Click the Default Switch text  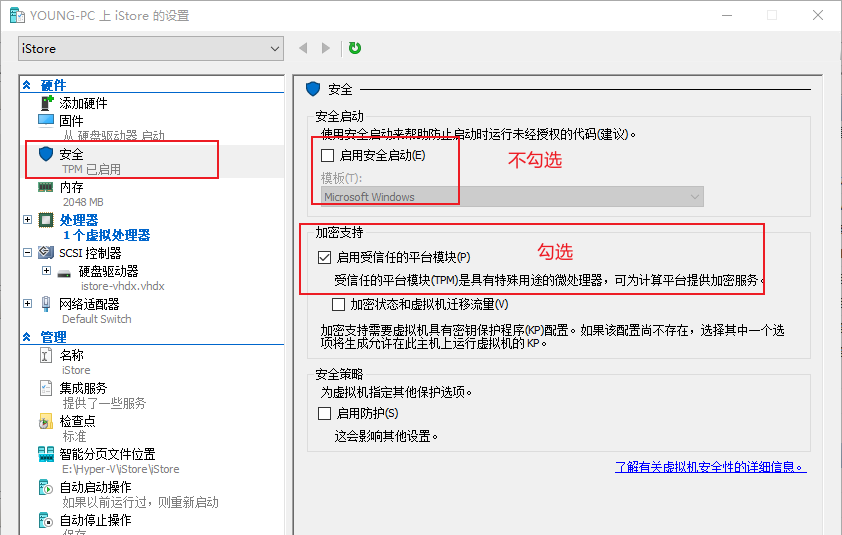(97, 319)
